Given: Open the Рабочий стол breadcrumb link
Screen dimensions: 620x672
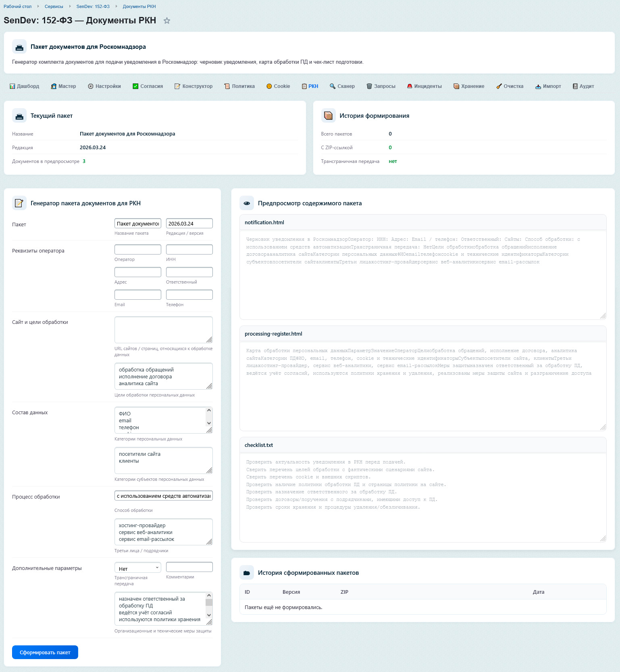Looking at the screenshot, I should click(17, 6).
